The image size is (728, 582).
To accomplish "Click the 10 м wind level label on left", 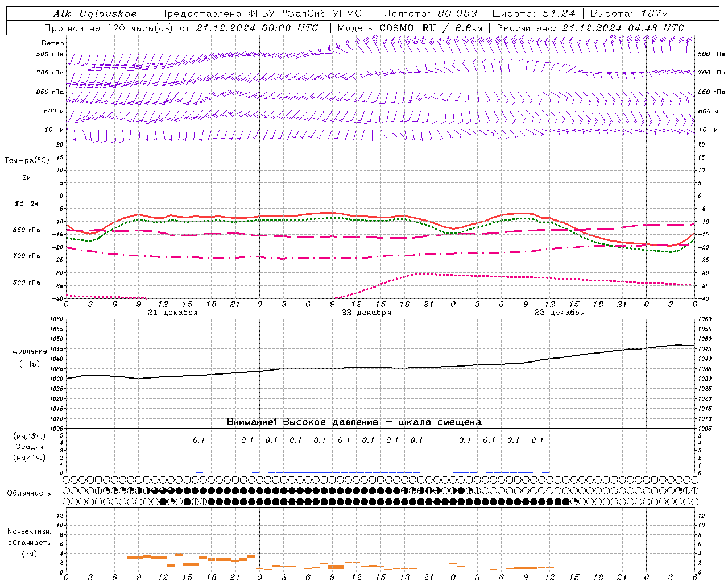I will pos(55,130).
